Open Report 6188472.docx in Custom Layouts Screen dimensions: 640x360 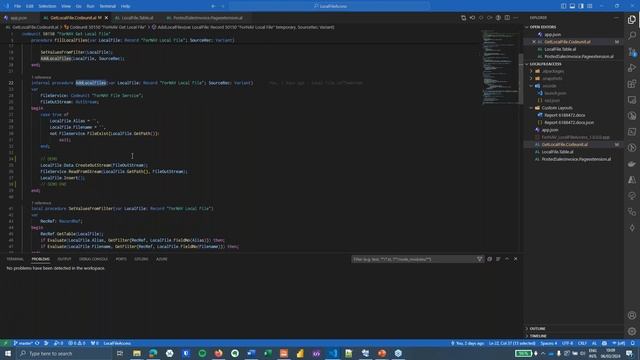point(564,115)
